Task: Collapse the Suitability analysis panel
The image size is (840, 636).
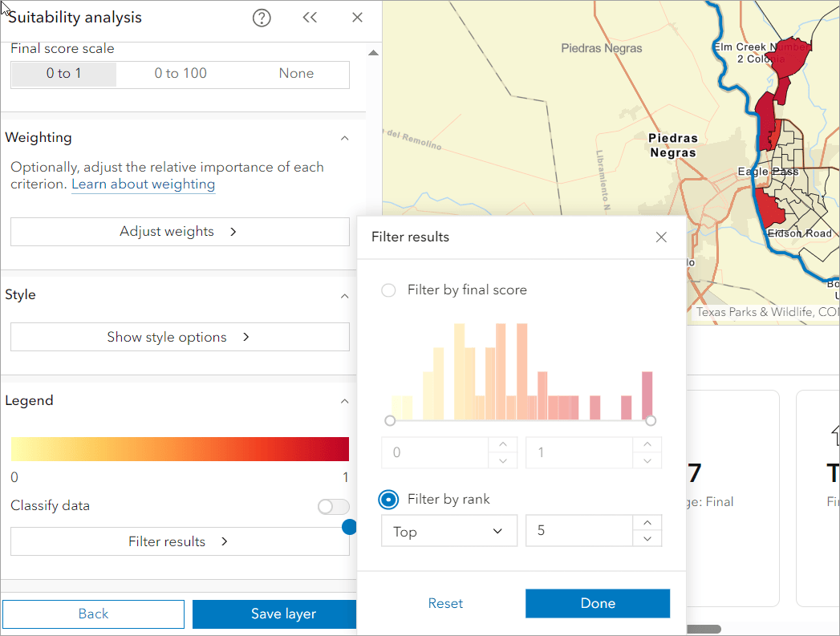Action: click(310, 18)
